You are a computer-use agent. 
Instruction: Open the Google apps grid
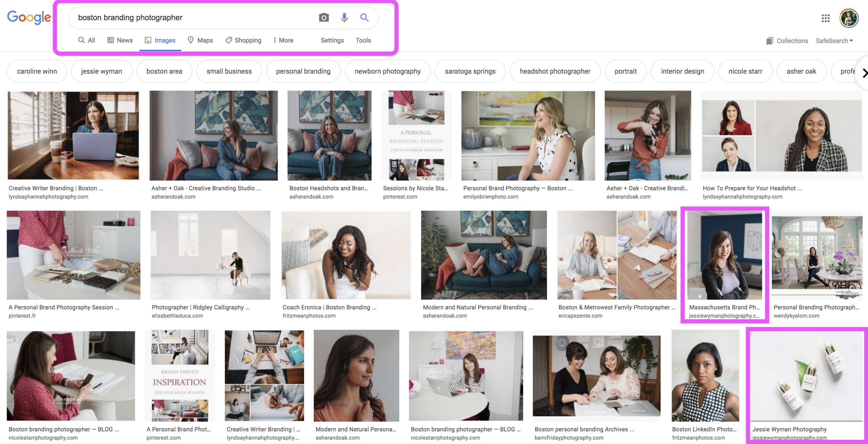click(x=826, y=18)
